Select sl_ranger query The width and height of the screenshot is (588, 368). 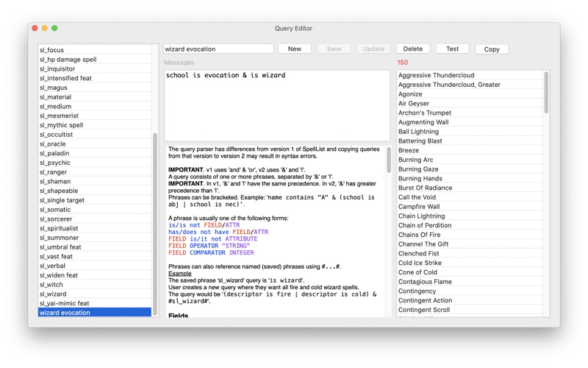point(95,172)
